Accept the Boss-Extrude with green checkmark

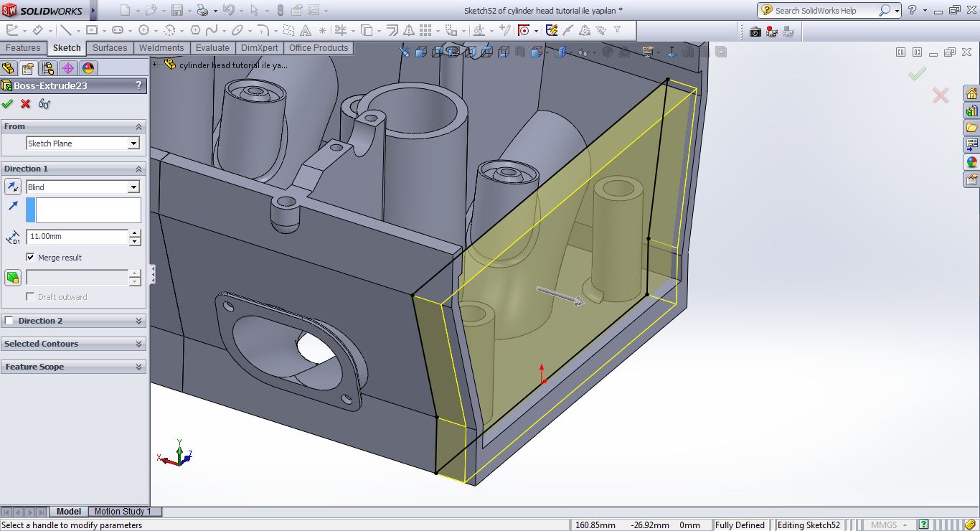click(8, 104)
